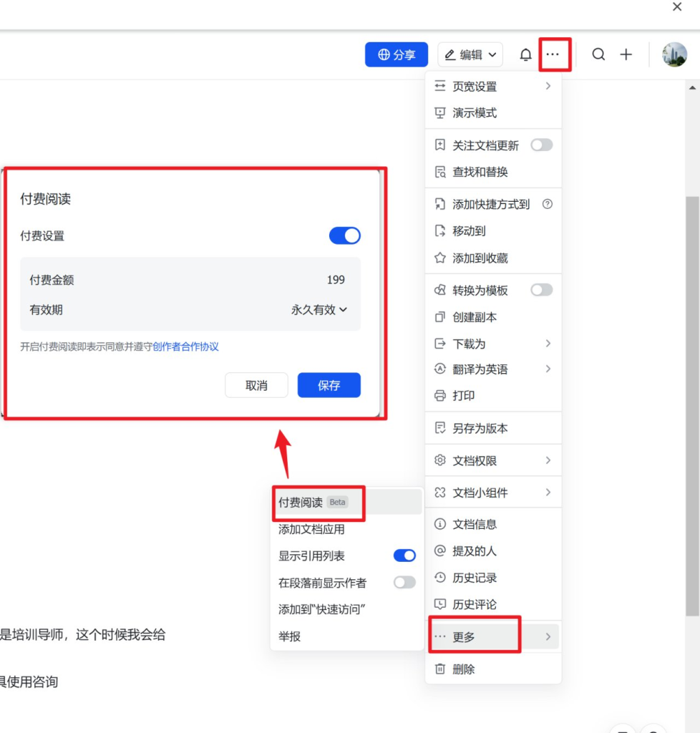
Task: Click the 保存 save button
Action: pyautogui.click(x=329, y=385)
